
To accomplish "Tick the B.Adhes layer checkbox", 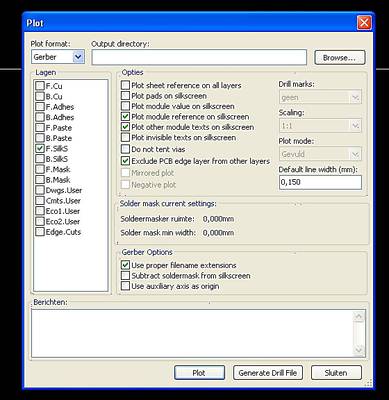I will coord(40,117).
